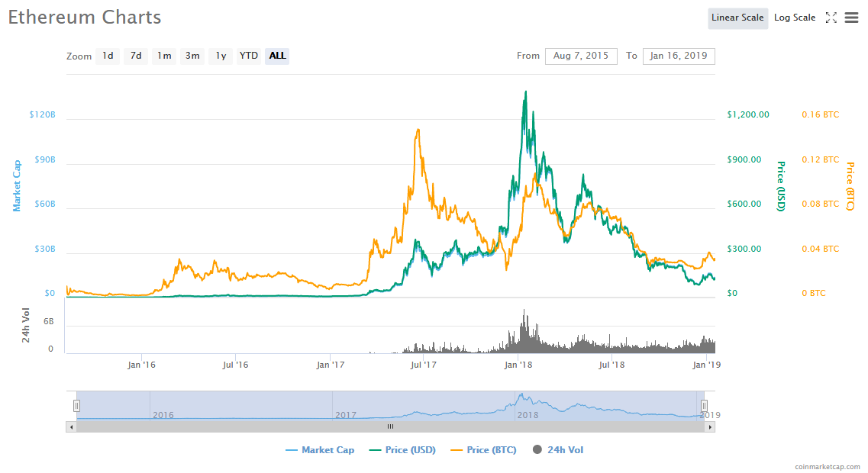Click the 0.08 BTC axis label
The width and height of the screenshot is (868, 473).
[821, 204]
